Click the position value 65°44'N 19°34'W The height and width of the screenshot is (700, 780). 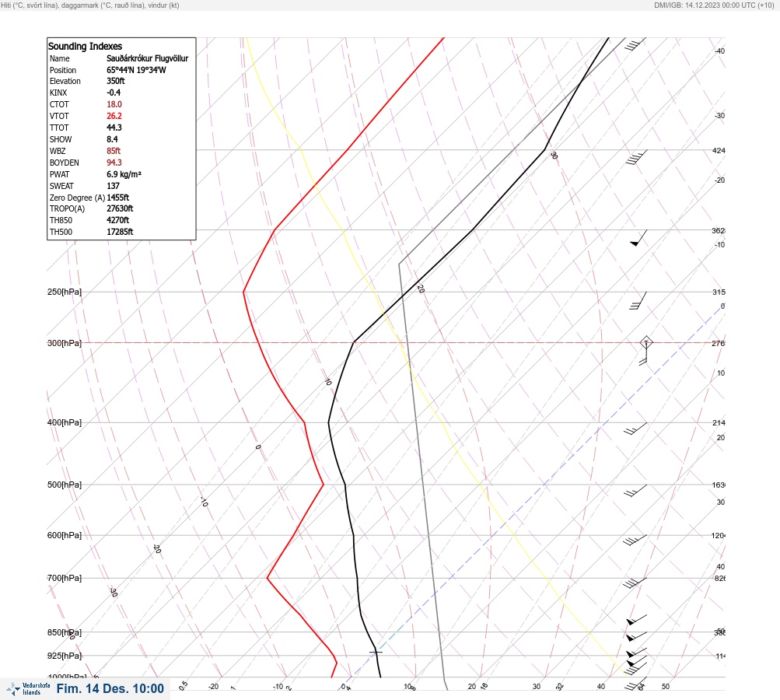pos(136,70)
